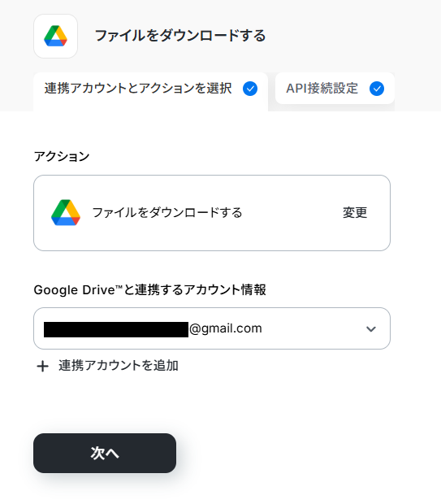Click the Google Drive™と連携するアカウント情報 label

(150, 290)
